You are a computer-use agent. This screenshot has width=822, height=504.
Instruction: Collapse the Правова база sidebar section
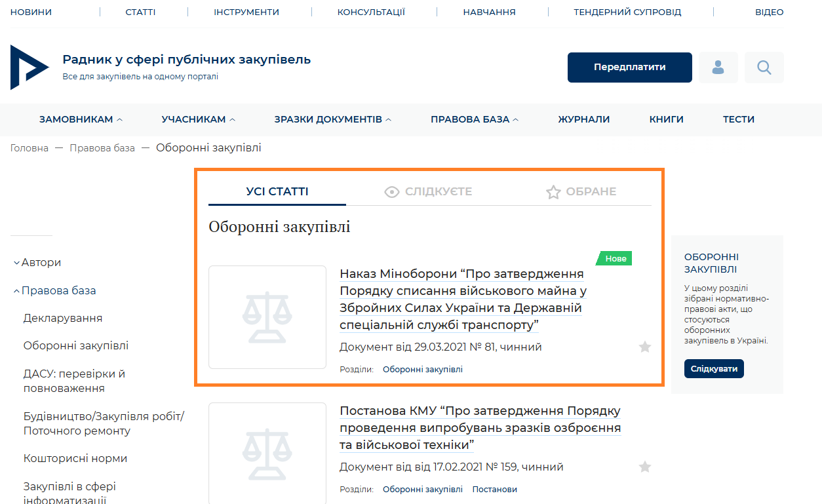tap(54, 290)
